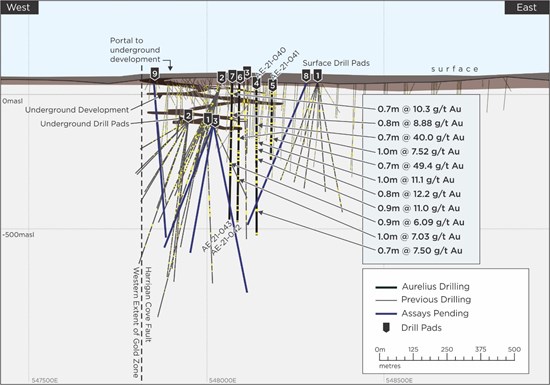Select assay '0.8m @ 8.88 g/t Au'
This screenshot has height=385, width=550.
click(420, 123)
